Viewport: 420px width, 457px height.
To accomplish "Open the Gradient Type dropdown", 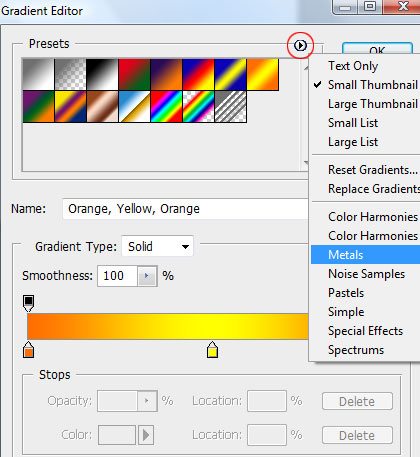I will click(157, 246).
